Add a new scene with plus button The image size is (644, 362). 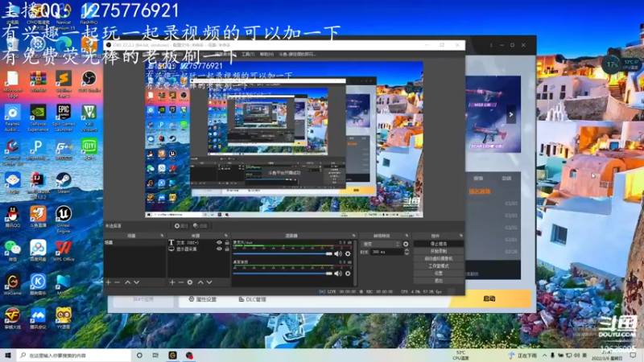click(x=109, y=282)
